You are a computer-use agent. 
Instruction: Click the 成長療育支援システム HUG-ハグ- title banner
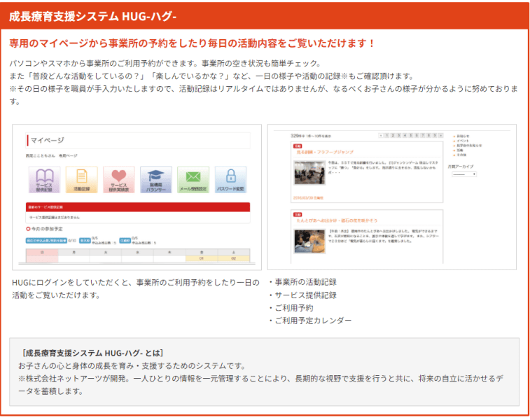(265, 16)
